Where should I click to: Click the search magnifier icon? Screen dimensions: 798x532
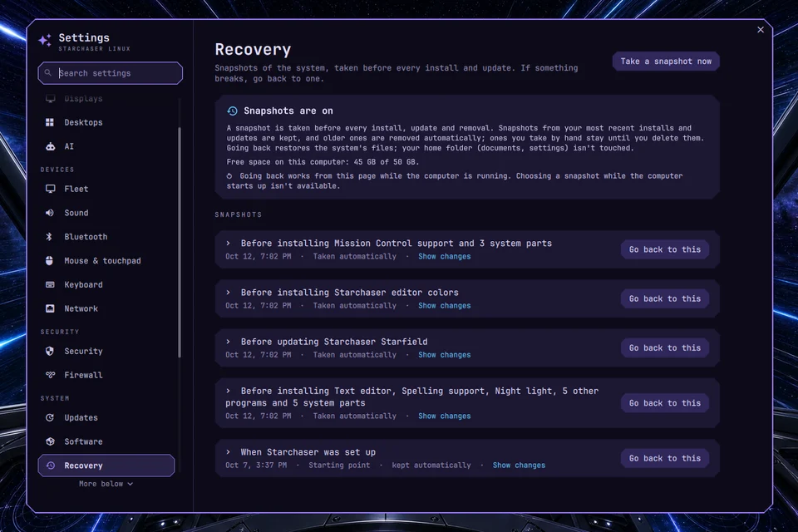click(x=48, y=73)
